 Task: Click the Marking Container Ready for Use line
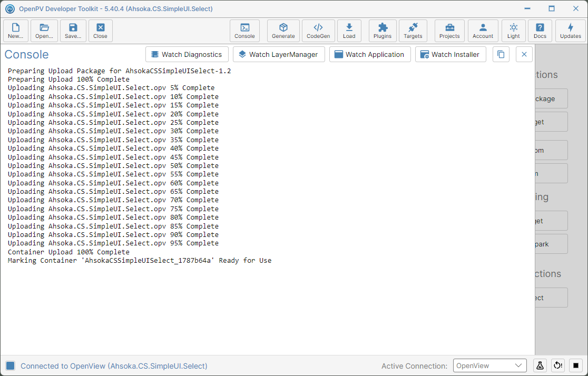point(140,261)
